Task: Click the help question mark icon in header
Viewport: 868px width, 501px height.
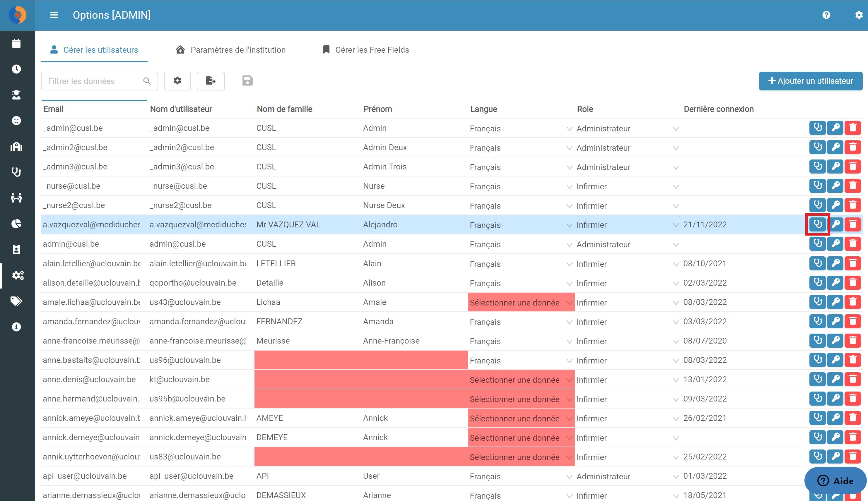Action: (826, 15)
